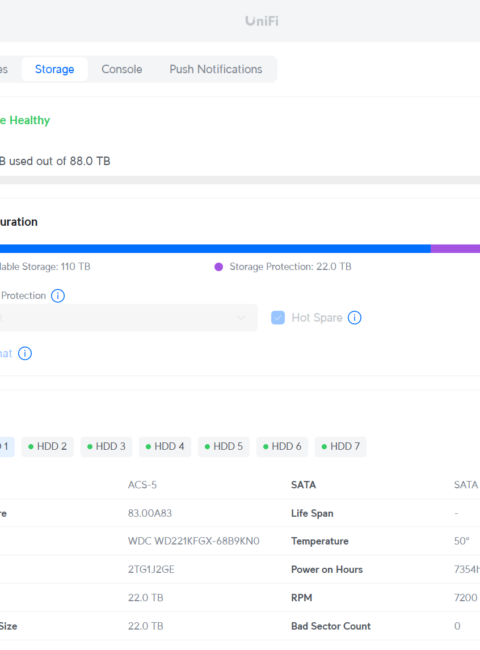Click the 50° temperature value
Screen dimensions: 480x650
tap(461, 541)
